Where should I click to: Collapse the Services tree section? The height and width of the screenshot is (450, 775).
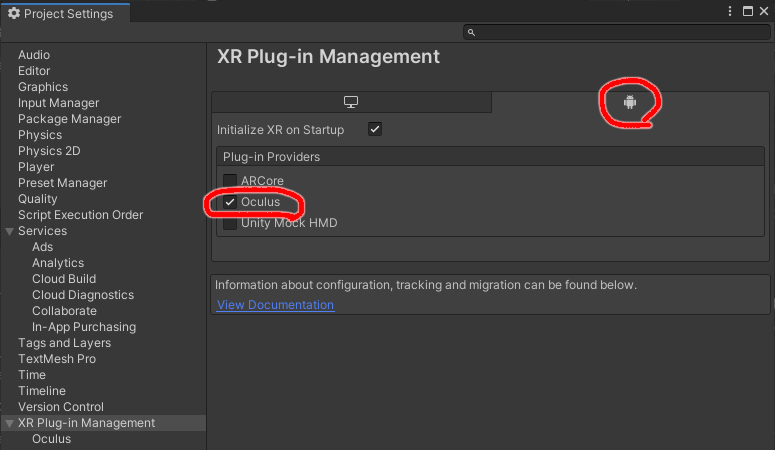[x=9, y=231]
